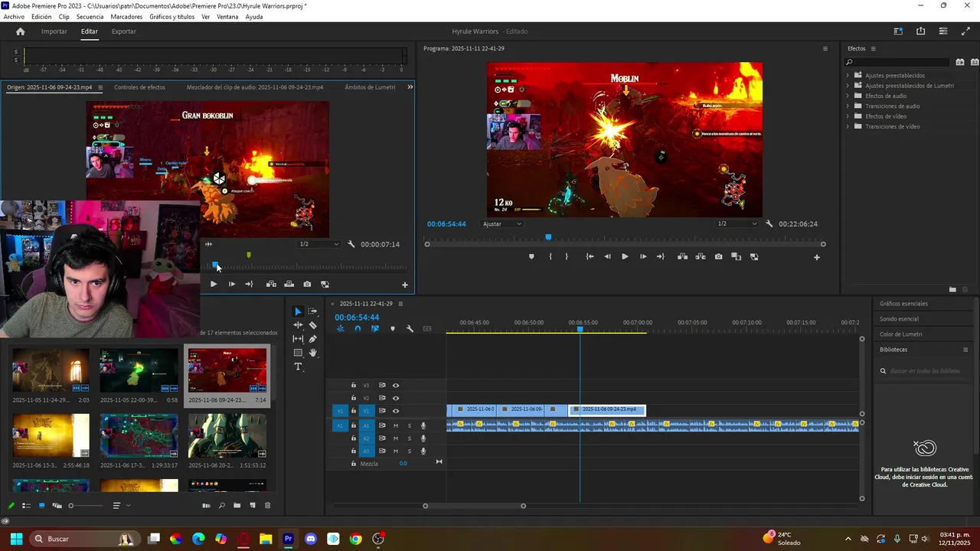Expand Efectos de audio folder
The height and width of the screenshot is (551, 980).
pos(848,96)
